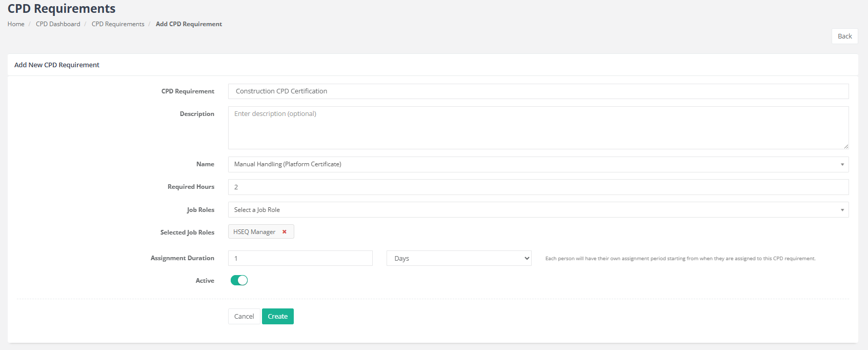Remove the HSEQ Manager job role tag
Screen dimensions: 868x350
tap(285, 232)
